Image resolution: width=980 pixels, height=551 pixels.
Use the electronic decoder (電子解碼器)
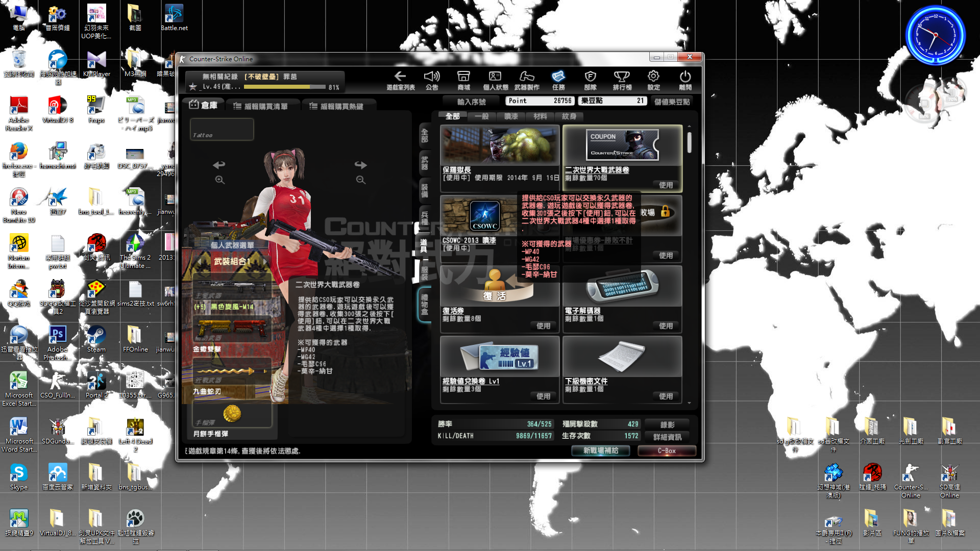tap(666, 325)
